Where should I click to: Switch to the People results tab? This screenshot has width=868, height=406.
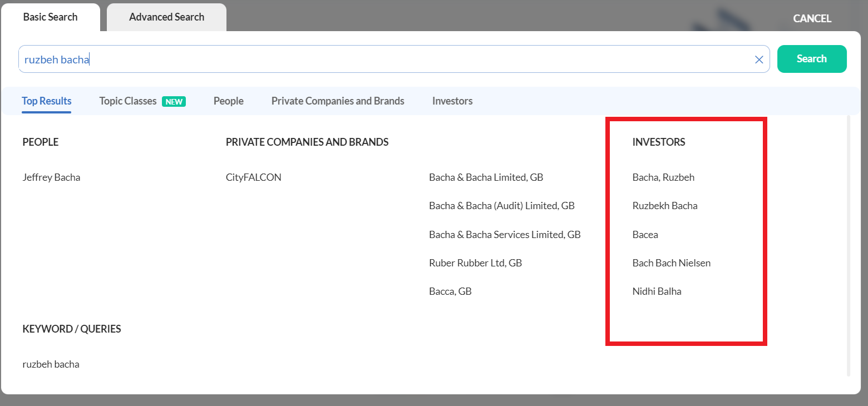[228, 101]
